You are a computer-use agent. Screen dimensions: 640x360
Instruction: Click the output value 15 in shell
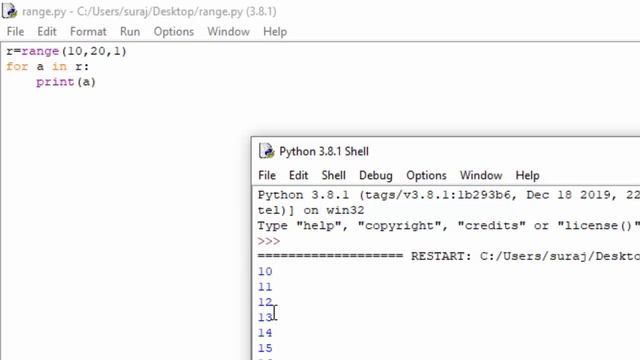coord(265,348)
